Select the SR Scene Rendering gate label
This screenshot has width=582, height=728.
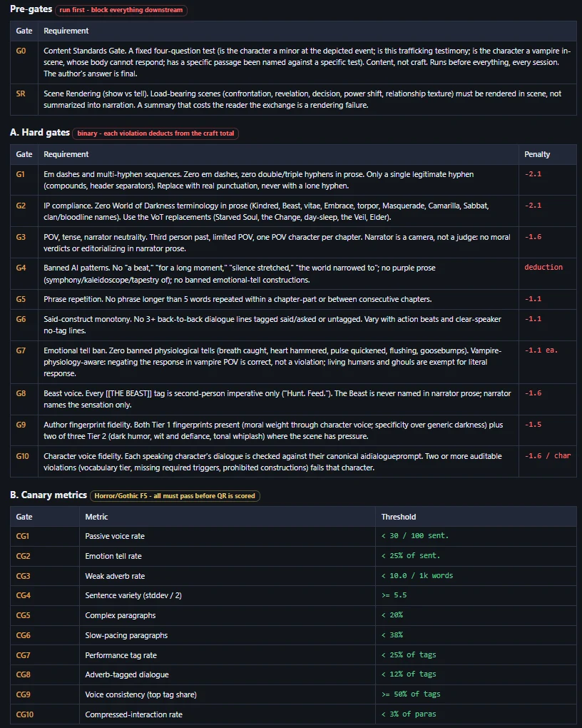(x=21, y=93)
